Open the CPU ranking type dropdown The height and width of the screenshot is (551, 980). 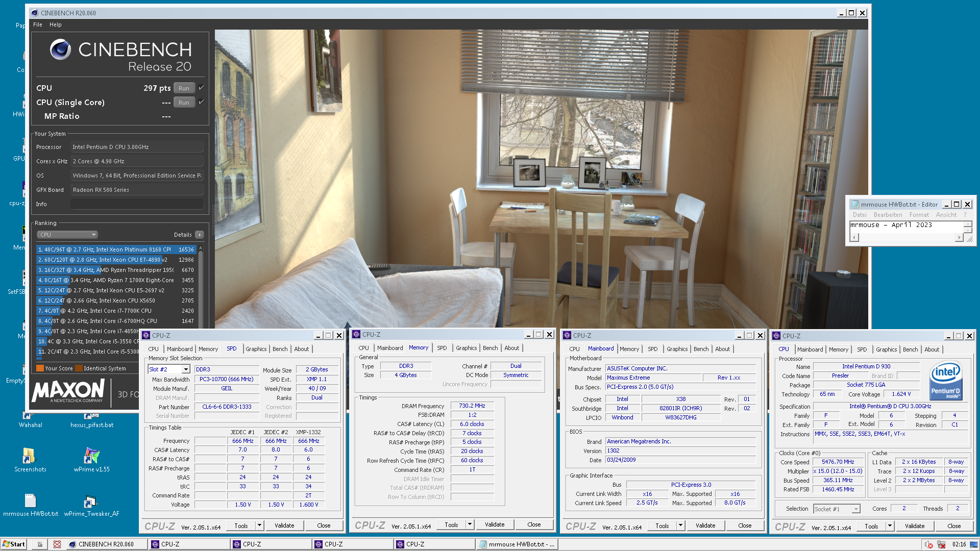pos(67,235)
